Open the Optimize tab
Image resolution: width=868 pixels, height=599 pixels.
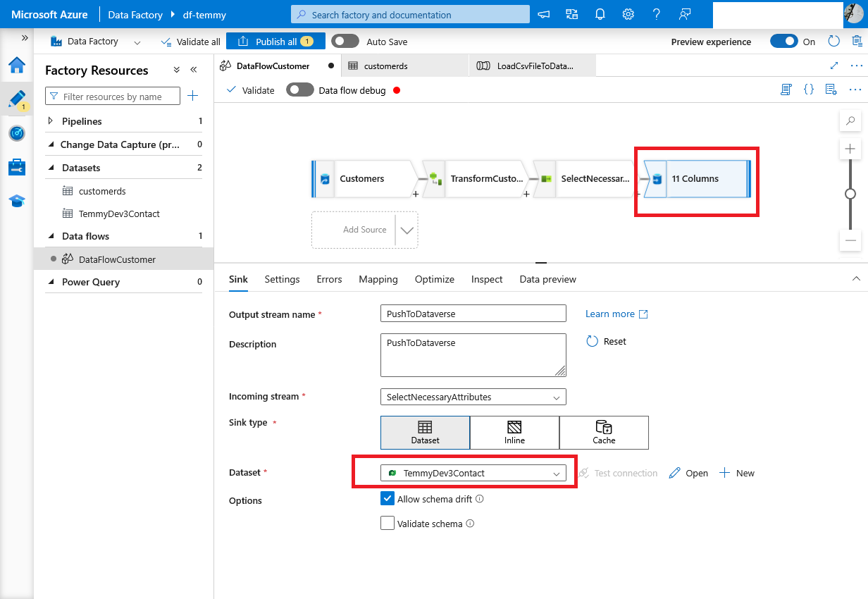pyautogui.click(x=435, y=279)
